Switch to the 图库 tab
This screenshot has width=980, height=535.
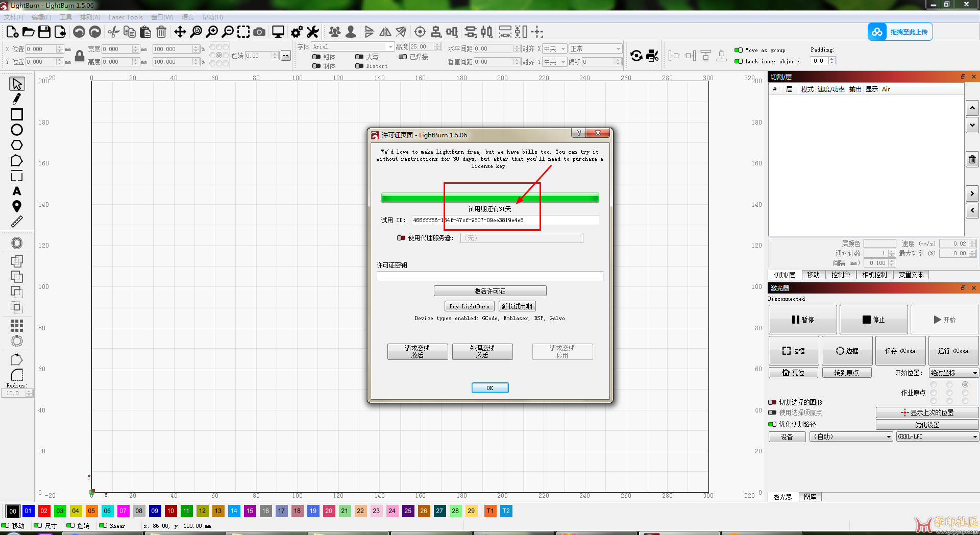(810, 497)
